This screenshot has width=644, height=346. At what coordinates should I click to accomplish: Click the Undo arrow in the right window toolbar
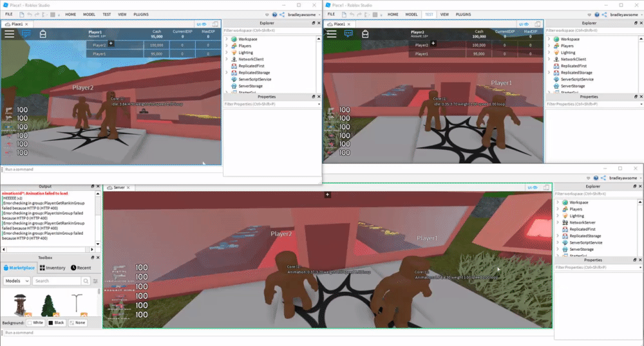[x=352, y=14]
